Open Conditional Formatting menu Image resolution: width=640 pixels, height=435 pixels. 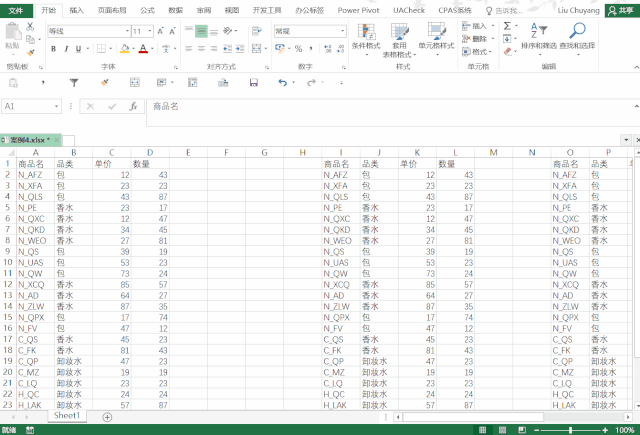(366, 39)
